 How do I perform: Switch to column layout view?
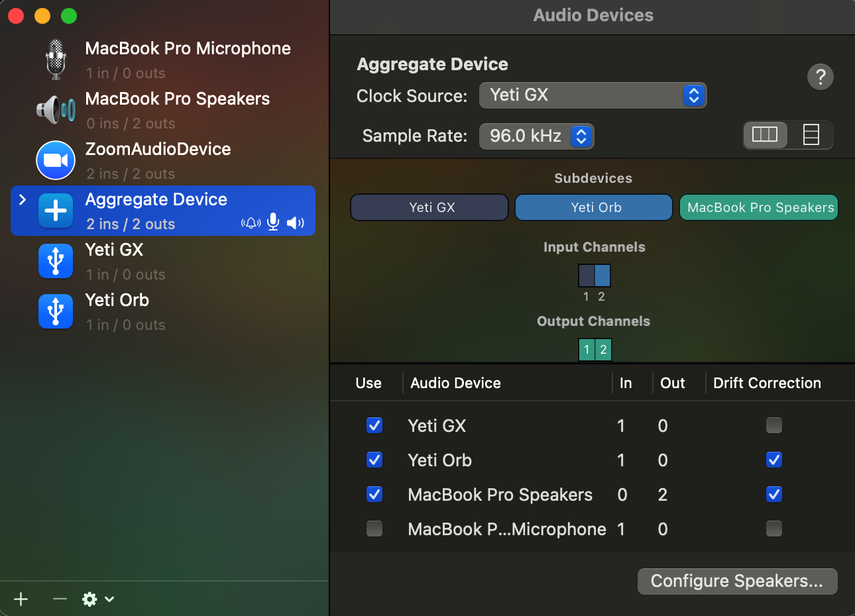click(x=765, y=135)
